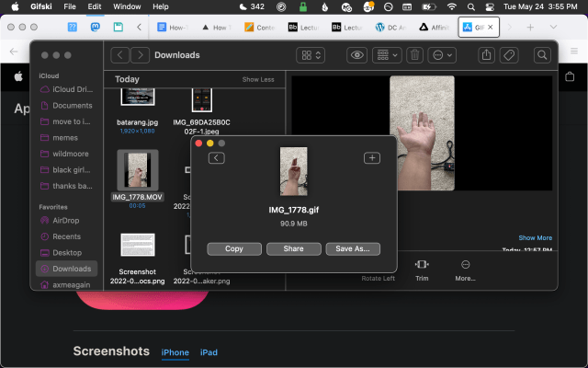Copy the IMG_1778.gif
The width and height of the screenshot is (588, 368).
tap(234, 249)
